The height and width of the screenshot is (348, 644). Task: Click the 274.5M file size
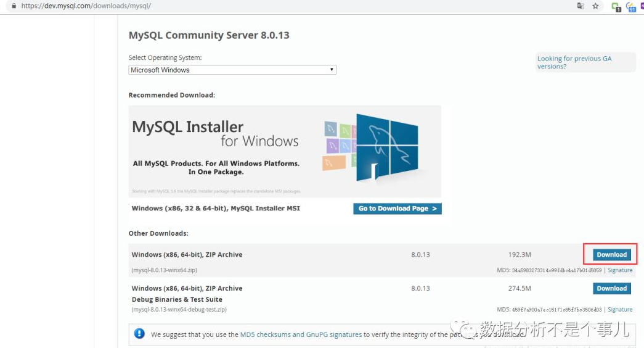tap(520, 288)
